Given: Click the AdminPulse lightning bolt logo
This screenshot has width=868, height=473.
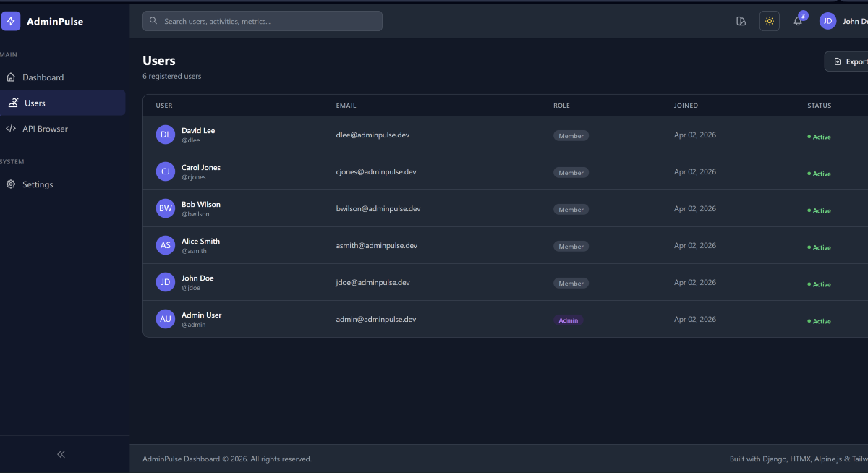Looking at the screenshot, I should click(11, 22).
